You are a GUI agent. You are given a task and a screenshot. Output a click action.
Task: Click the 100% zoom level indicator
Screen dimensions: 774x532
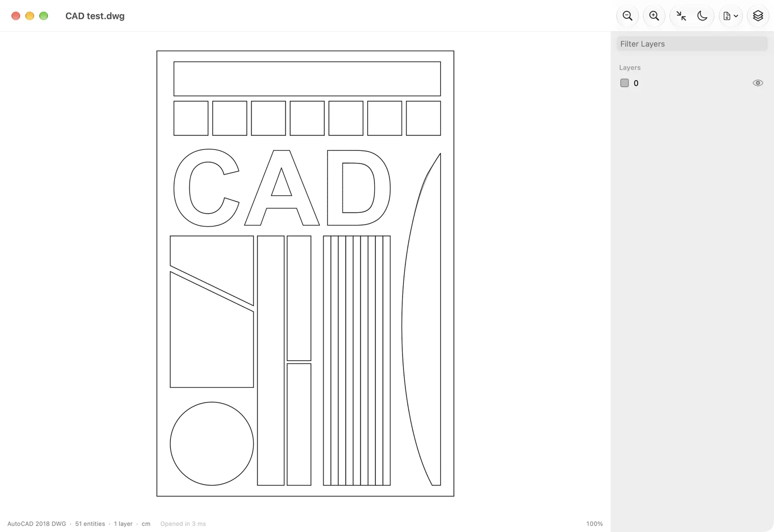click(595, 524)
